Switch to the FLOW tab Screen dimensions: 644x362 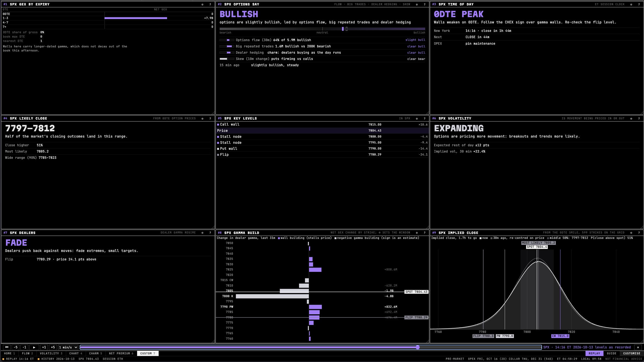tap(27, 354)
